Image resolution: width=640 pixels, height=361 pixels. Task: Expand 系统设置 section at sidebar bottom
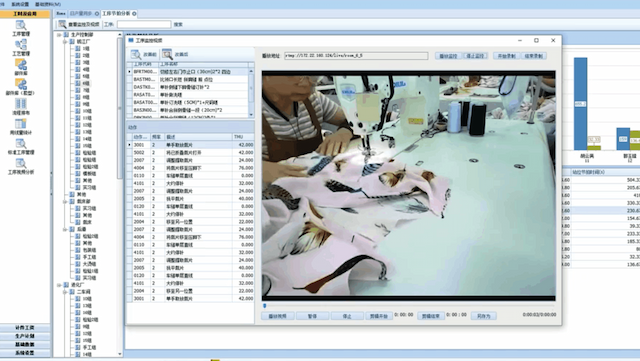(25, 352)
